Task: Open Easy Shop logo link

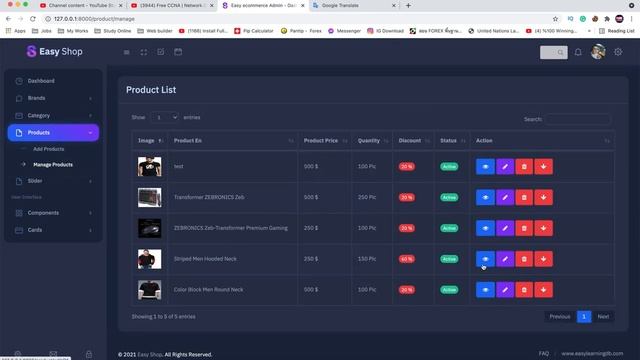Action: point(54,51)
